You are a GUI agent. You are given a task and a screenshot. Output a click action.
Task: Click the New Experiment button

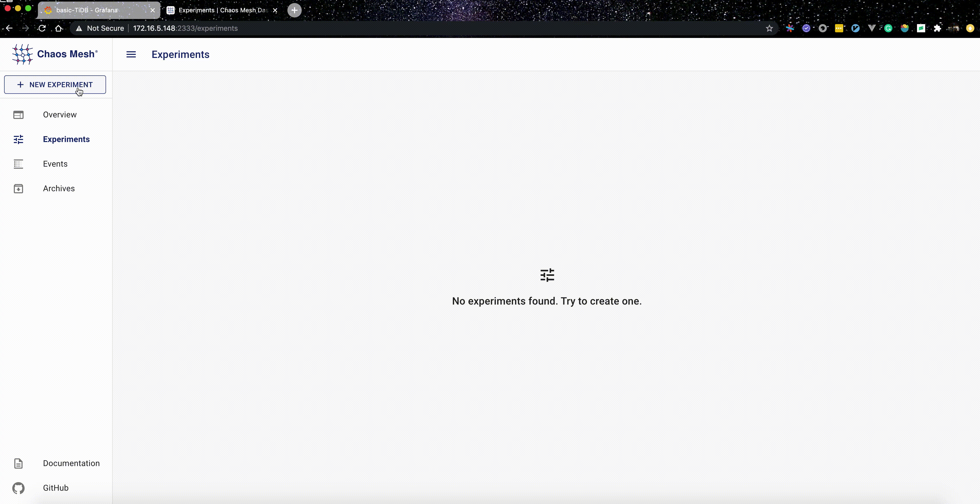click(x=55, y=85)
